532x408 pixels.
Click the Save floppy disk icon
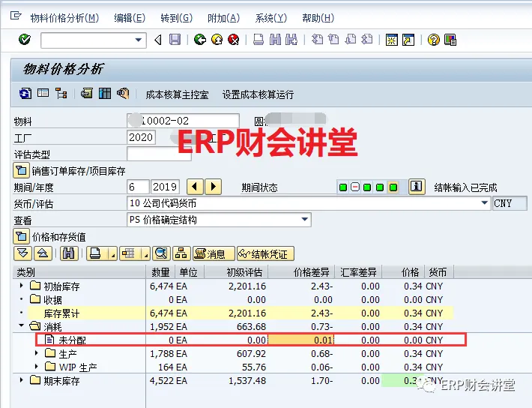175,40
